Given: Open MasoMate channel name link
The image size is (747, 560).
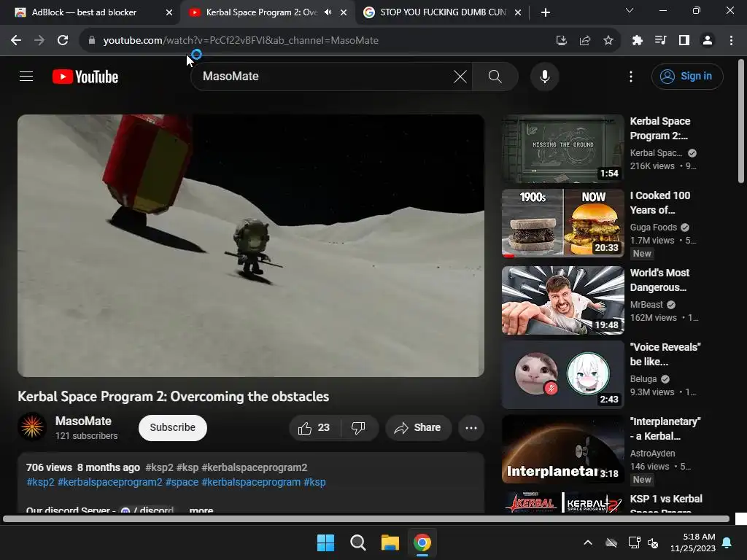Looking at the screenshot, I should click(83, 421).
